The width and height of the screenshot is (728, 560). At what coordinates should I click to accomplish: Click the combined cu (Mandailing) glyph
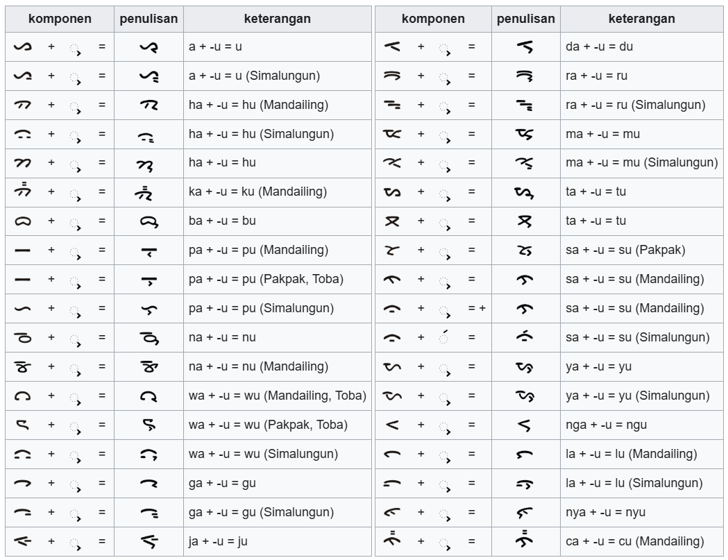[525, 540]
